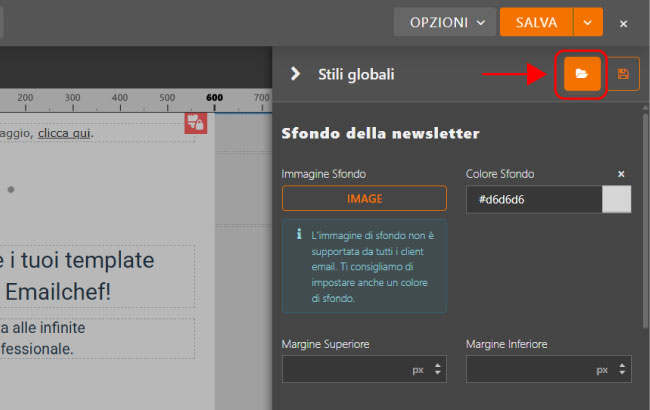Click the settings panel vertical scrollbar

[x=645, y=220]
